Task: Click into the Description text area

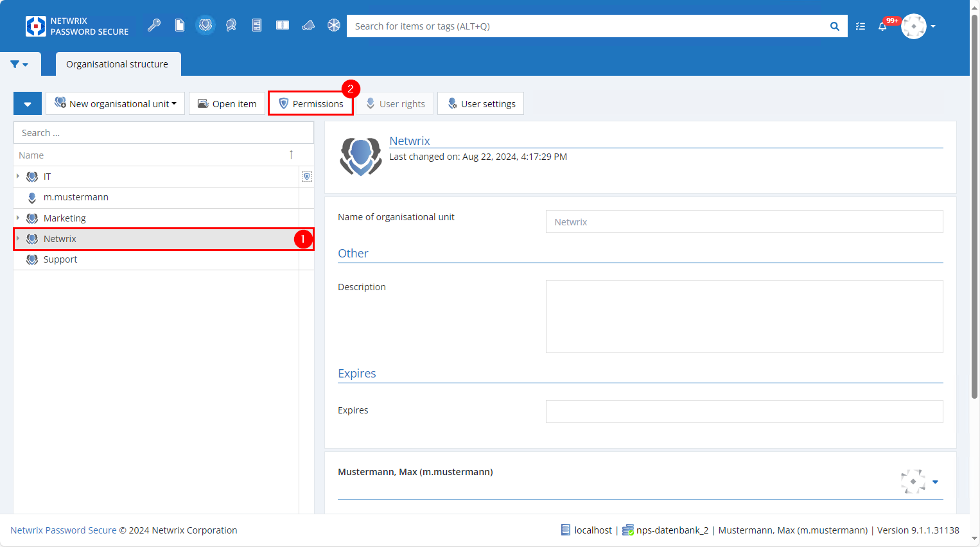Action: (x=744, y=317)
